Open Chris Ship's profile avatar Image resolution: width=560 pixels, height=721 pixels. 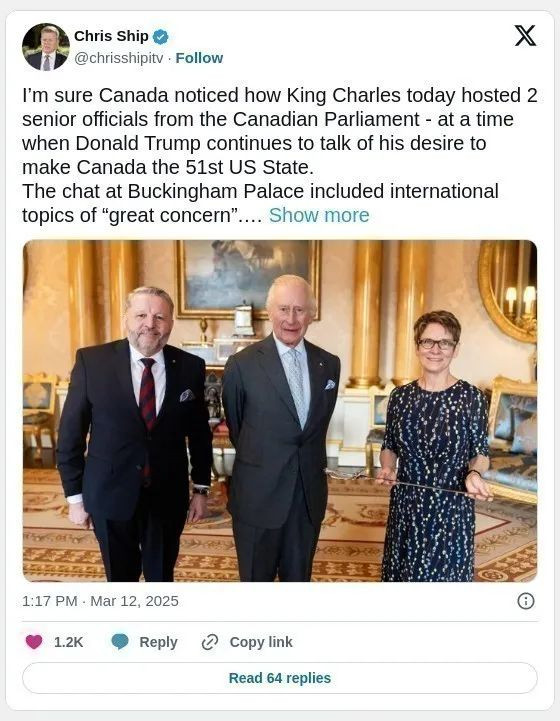coord(46,47)
